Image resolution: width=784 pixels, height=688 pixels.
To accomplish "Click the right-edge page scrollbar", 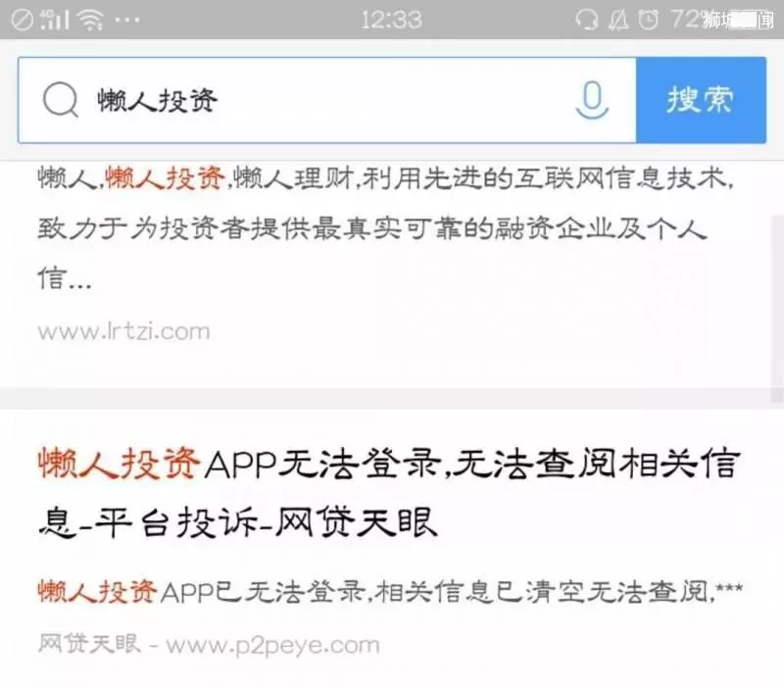I will 777,309.
